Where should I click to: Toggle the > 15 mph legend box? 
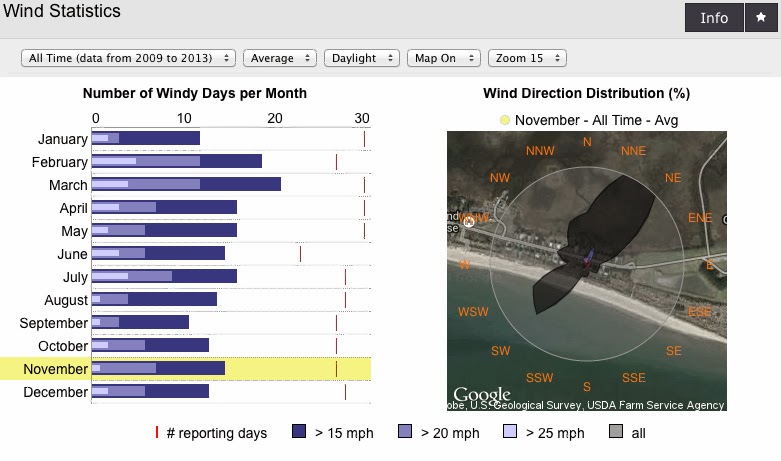pos(299,431)
